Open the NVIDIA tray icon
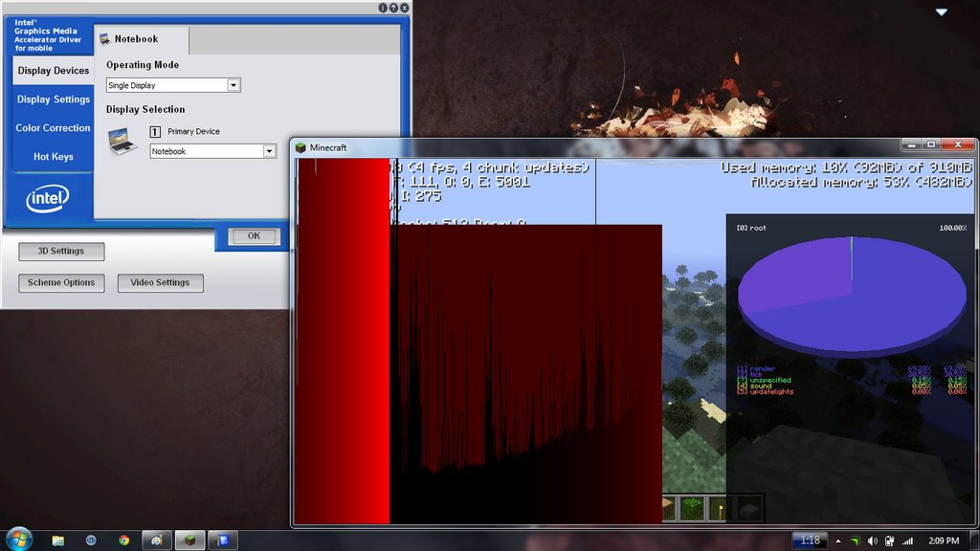This screenshot has width=980, height=551. tap(855, 541)
